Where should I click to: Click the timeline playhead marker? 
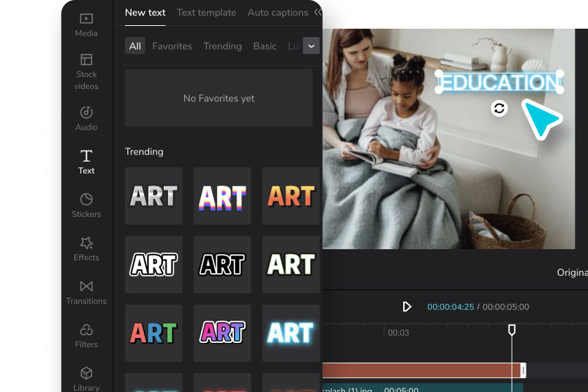(512, 330)
